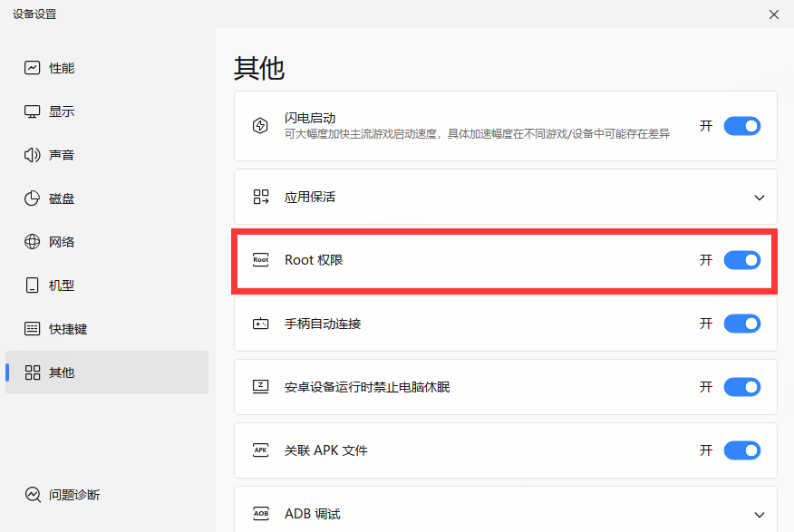Turn off Root 权限 toggle
Viewport: 794px width, 532px height.
click(x=741, y=260)
